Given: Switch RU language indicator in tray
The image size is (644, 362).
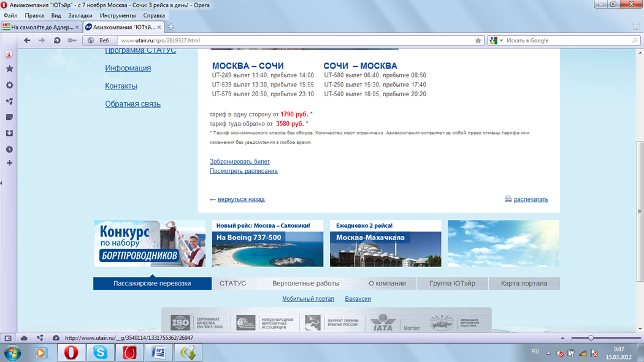Looking at the screenshot, I should [x=535, y=352].
